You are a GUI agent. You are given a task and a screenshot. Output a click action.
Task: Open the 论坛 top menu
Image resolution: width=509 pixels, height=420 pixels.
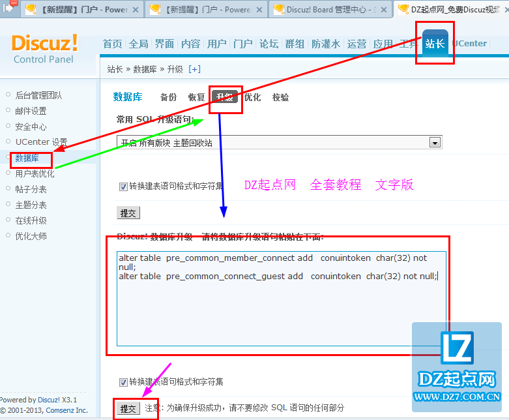point(269,44)
